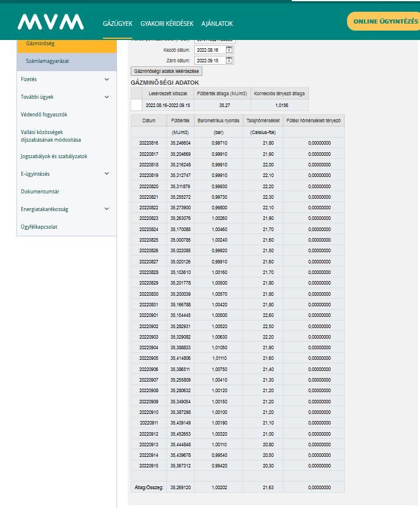
Task: Click the Talajhőmérséklet column header
Action: point(263,121)
